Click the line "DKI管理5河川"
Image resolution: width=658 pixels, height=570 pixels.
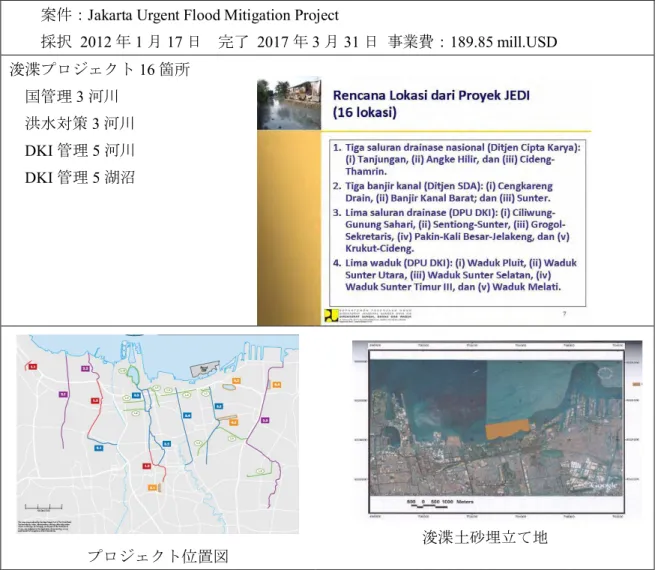(x=80, y=150)
